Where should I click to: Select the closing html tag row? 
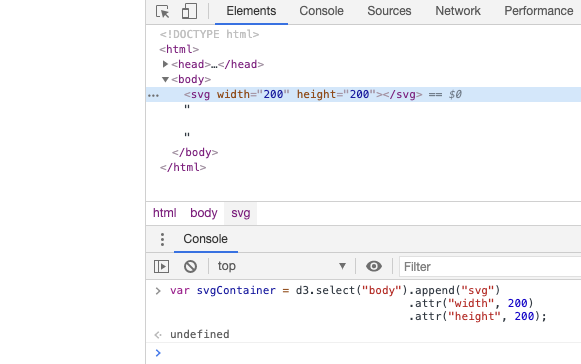coord(183,168)
